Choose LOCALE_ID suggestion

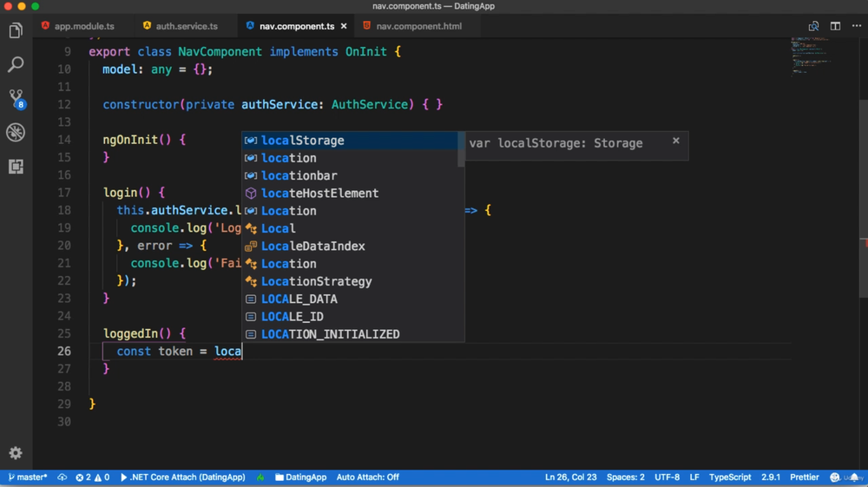pyautogui.click(x=350, y=317)
